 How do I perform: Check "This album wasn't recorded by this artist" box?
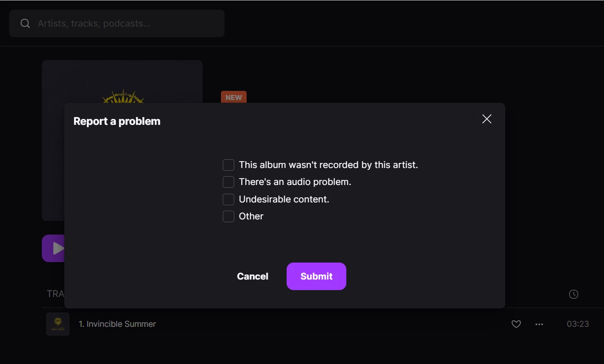point(228,165)
